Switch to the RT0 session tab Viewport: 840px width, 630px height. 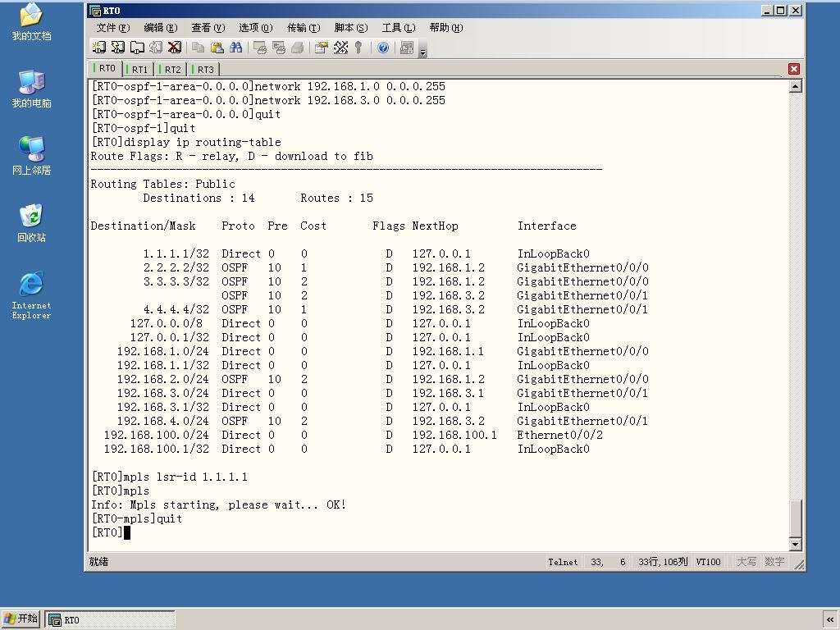point(104,68)
